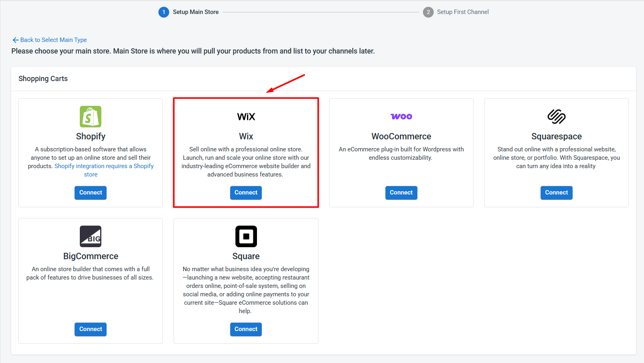The height and width of the screenshot is (363, 644).
Task: Click the Wix card title
Action: (246, 136)
